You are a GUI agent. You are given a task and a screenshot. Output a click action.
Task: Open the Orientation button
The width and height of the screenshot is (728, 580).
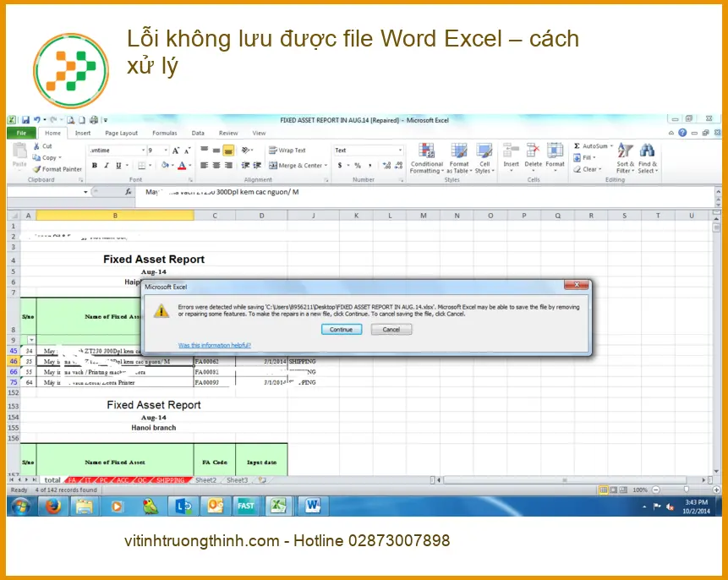coord(247,150)
